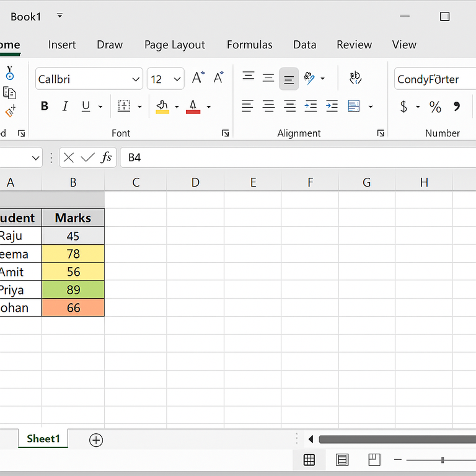Viewport: 476px width, 476px height.
Task: Open underline style dropdown arrow
Action: tap(100, 107)
